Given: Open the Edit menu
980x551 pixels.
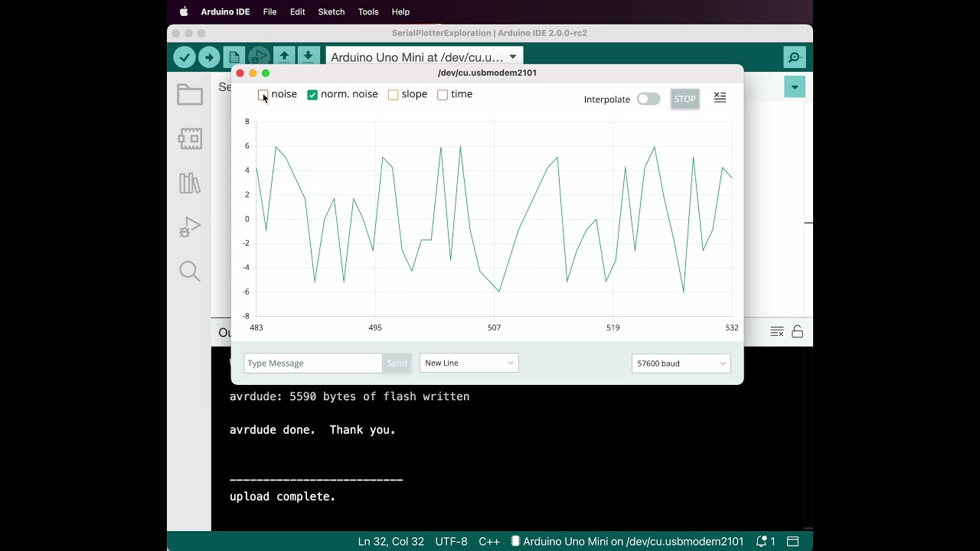Looking at the screenshot, I should 298,11.
